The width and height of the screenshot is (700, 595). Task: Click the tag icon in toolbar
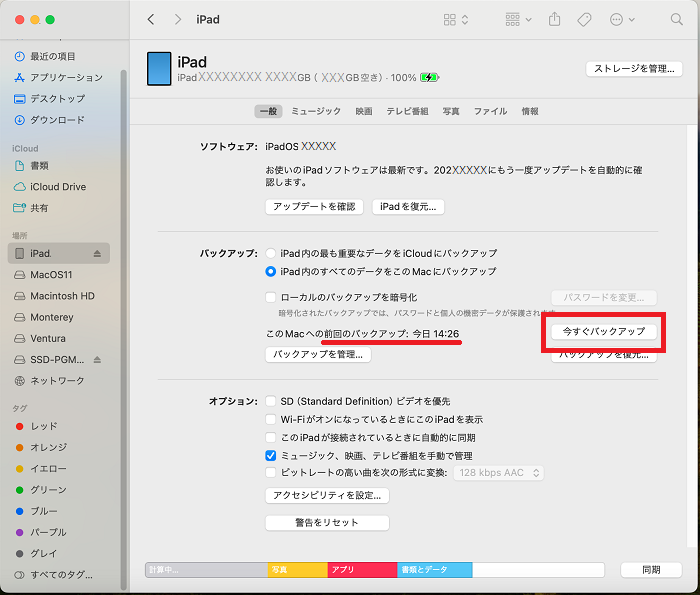584,19
